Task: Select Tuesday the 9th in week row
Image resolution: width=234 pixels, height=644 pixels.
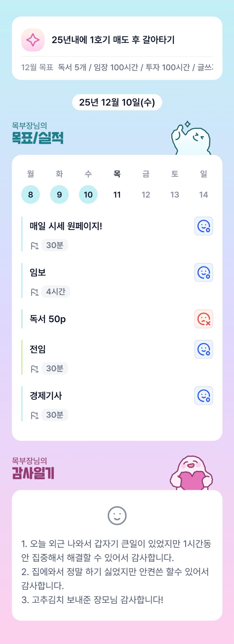Action: 59,195
